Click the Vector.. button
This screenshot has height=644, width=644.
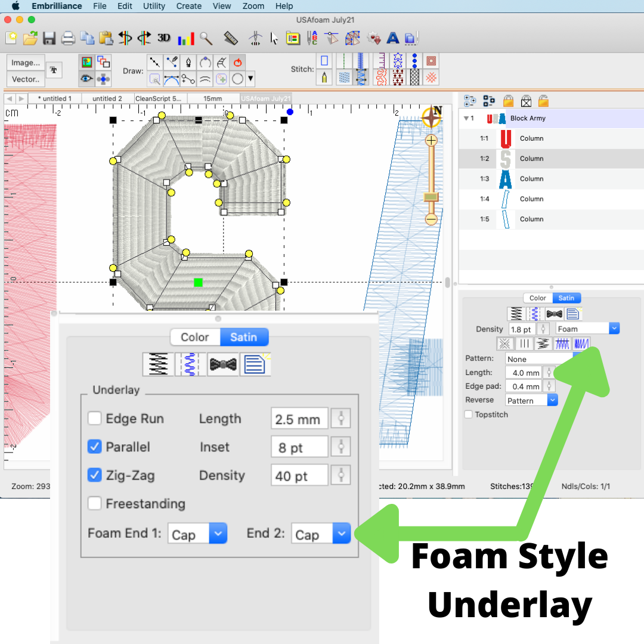point(26,79)
